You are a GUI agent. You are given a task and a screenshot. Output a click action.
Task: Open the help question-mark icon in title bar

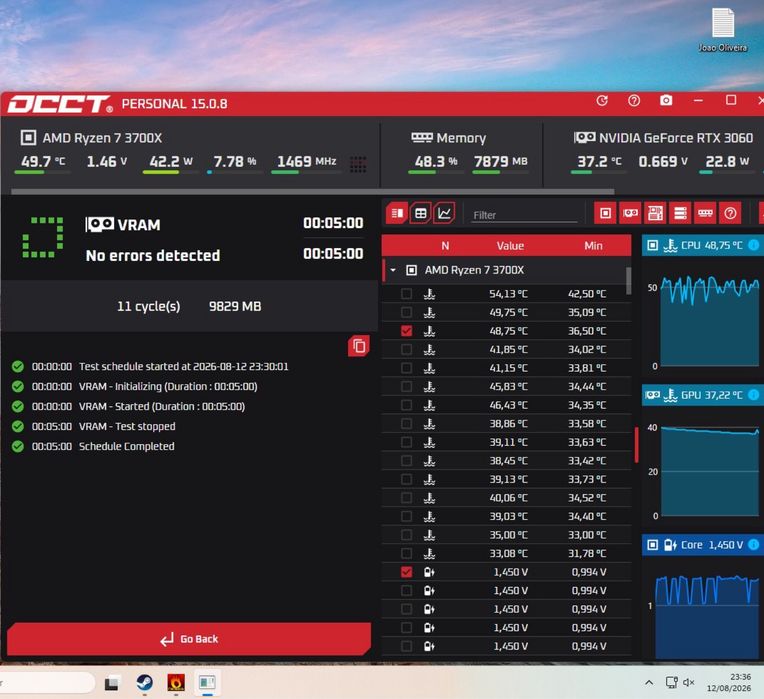[633, 100]
